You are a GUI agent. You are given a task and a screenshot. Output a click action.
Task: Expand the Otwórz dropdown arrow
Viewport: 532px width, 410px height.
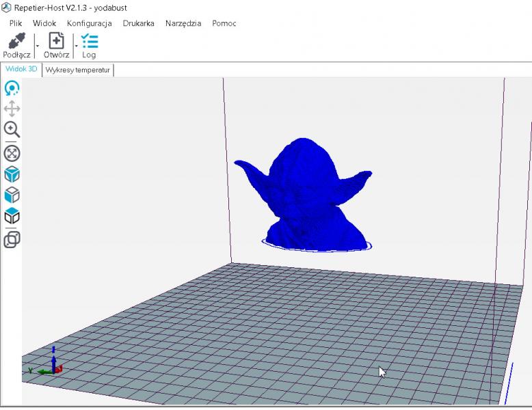coord(76,46)
